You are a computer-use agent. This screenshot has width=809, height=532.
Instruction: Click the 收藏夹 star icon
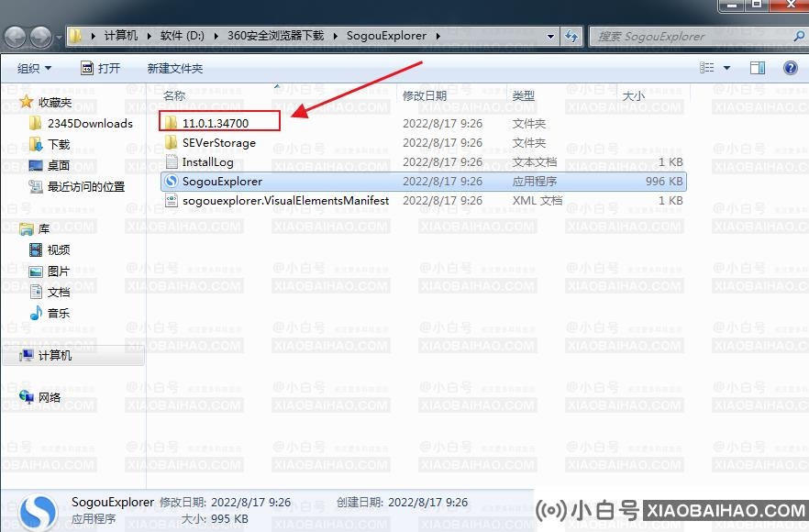point(27,102)
